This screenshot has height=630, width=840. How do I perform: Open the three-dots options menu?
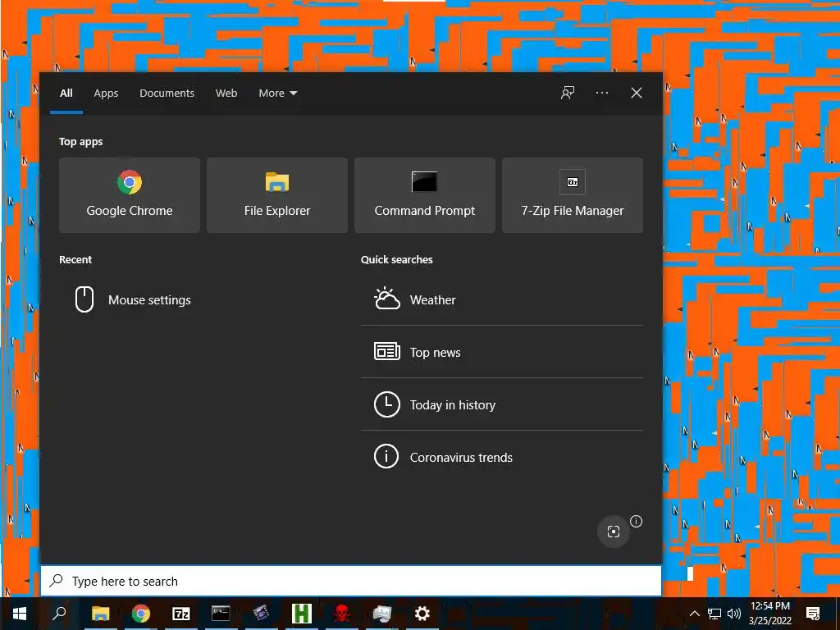click(601, 94)
